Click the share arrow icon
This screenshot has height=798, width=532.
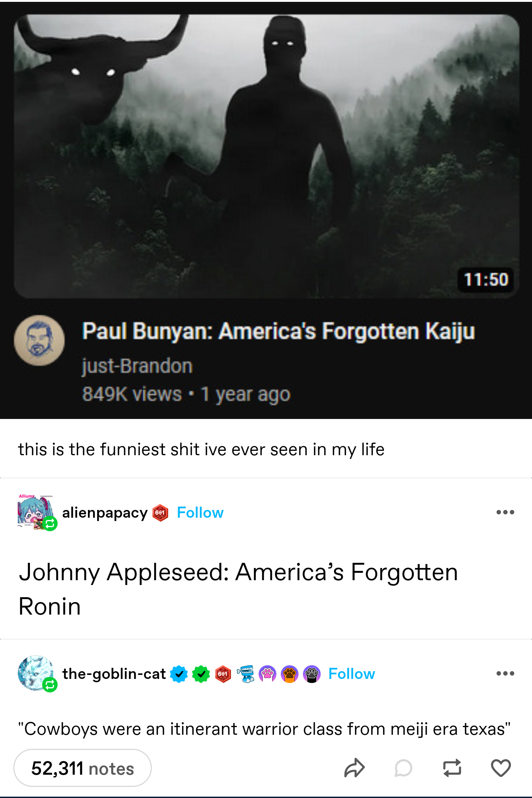tap(354, 768)
